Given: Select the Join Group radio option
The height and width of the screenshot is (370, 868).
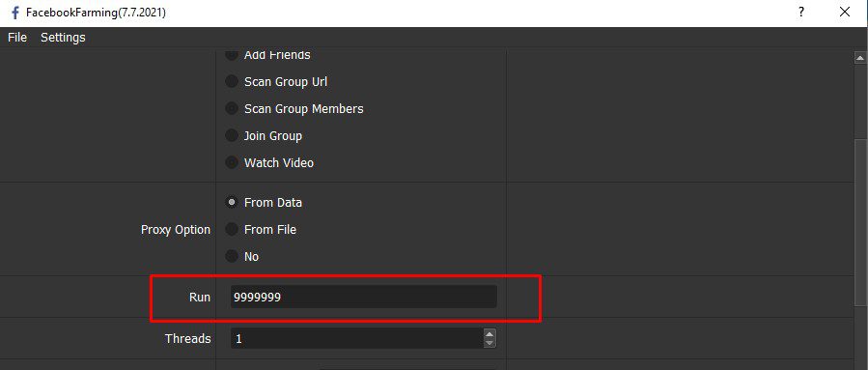Looking at the screenshot, I should [264, 135].
